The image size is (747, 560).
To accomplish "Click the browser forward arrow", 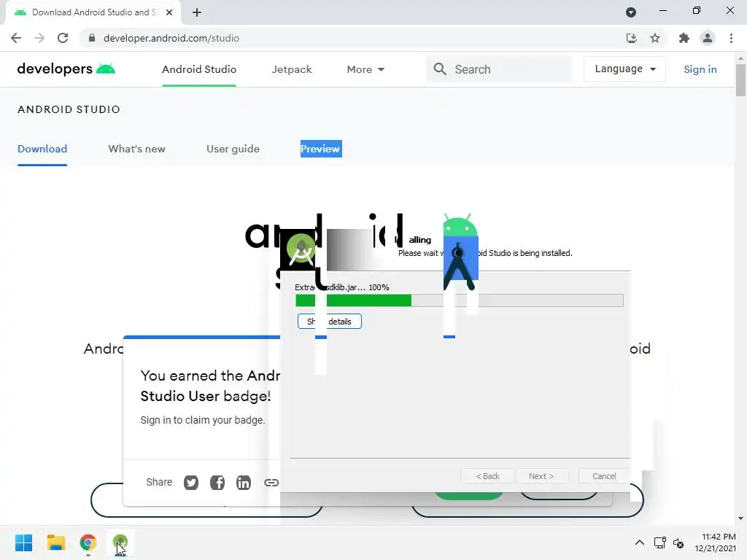I will coord(39,38).
